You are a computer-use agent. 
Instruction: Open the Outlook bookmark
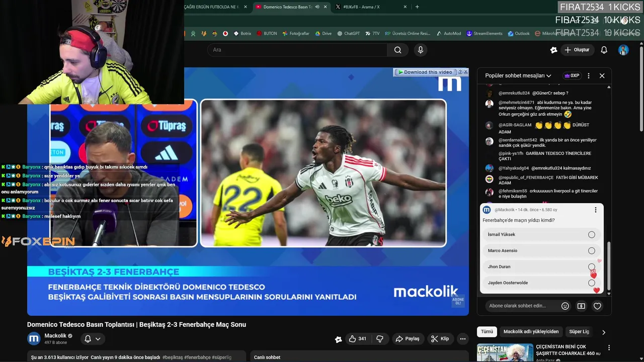(518, 34)
